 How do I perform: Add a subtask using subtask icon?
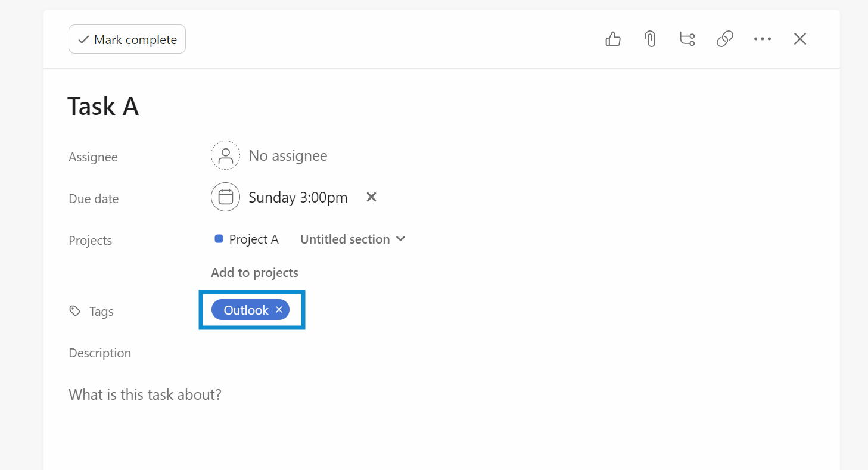(687, 39)
